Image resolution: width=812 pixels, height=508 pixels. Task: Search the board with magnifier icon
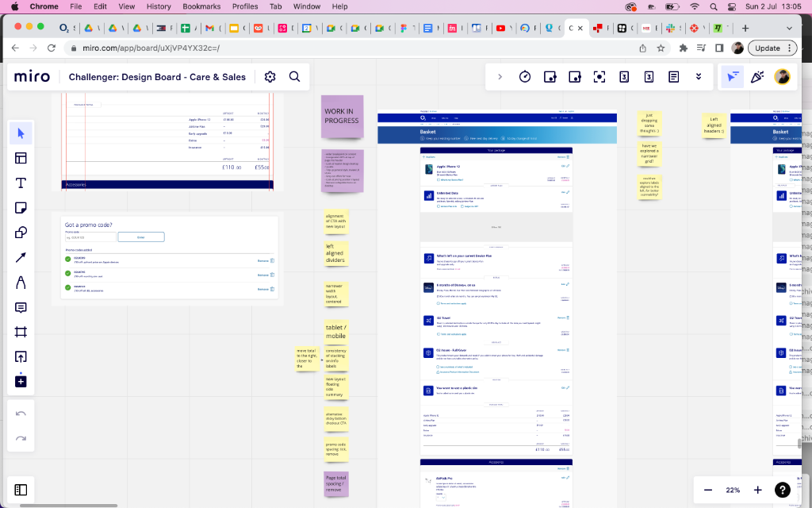click(x=295, y=77)
